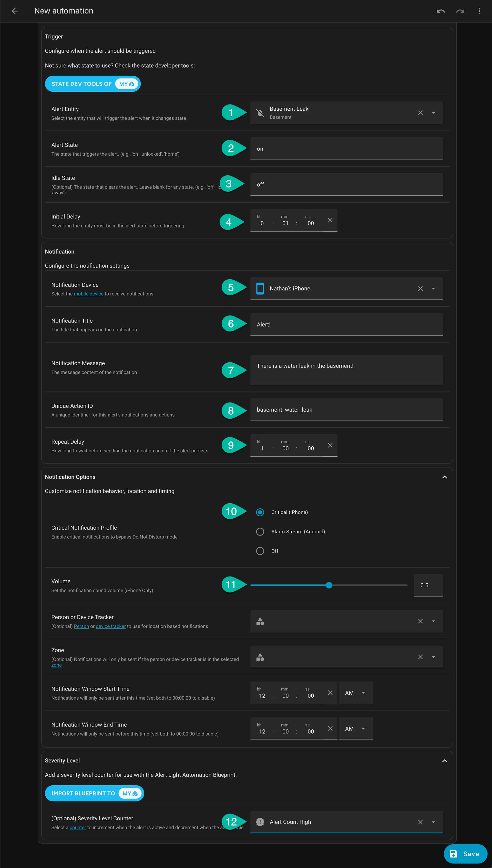Click the Volume slider handle
The height and width of the screenshot is (868, 492).
329,585
